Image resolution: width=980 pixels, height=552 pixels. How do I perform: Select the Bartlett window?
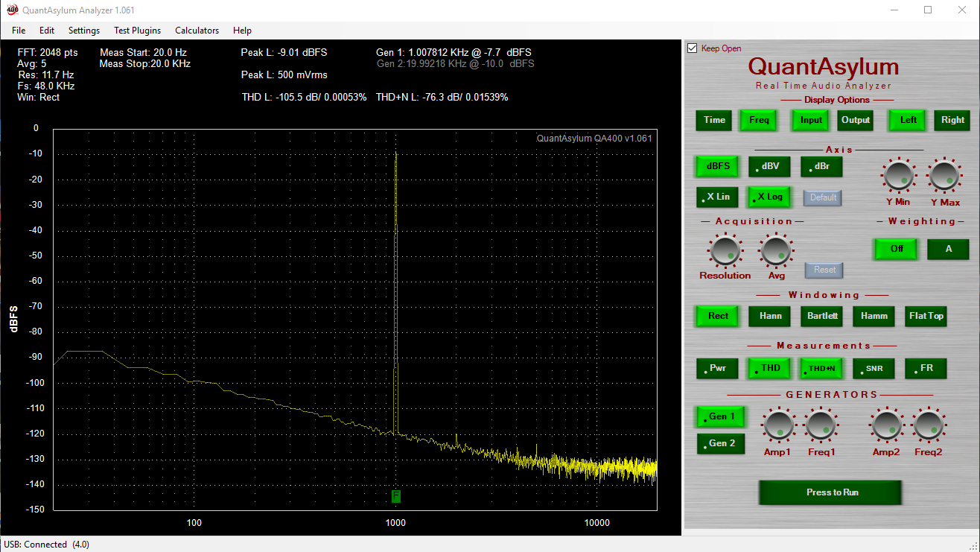(x=822, y=316)
